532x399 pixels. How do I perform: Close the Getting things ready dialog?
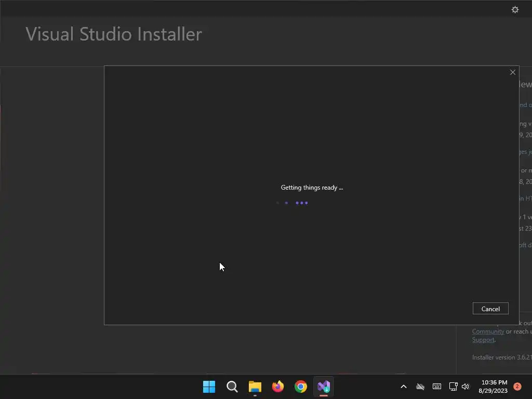coord(512,72)
